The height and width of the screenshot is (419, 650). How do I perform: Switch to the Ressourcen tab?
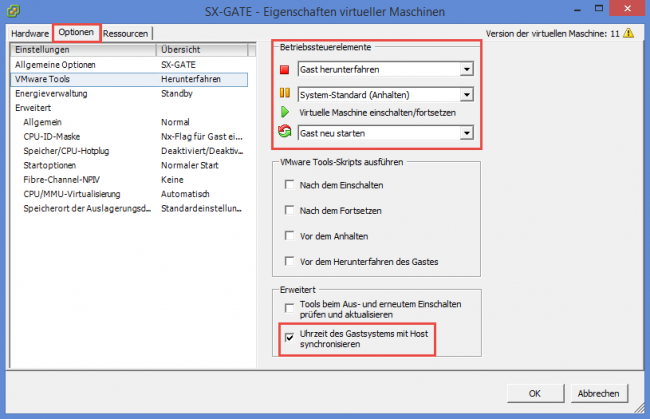tap(126, 33)
